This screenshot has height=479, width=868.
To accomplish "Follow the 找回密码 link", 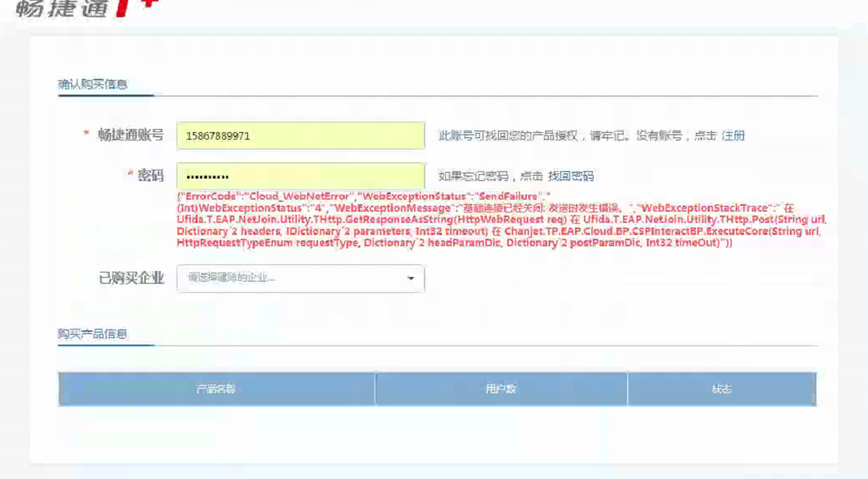I will tap(570, 176).
